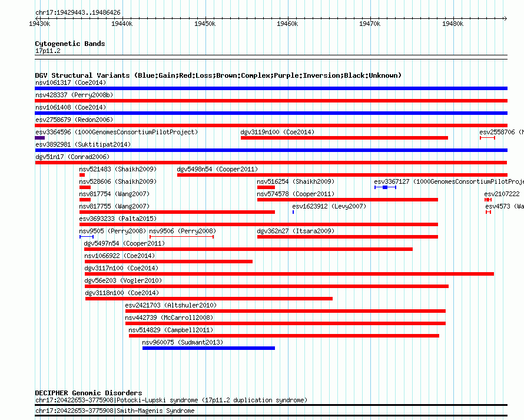
Task: Click the 19460k ruler position
Action: click(x=287, y=24)
